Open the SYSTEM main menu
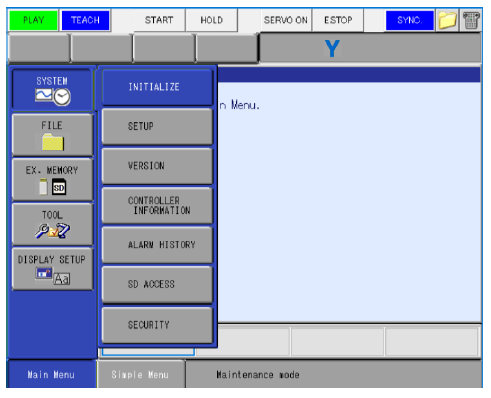The width and height of the screenshot is (491, 398). coord(53,90)
